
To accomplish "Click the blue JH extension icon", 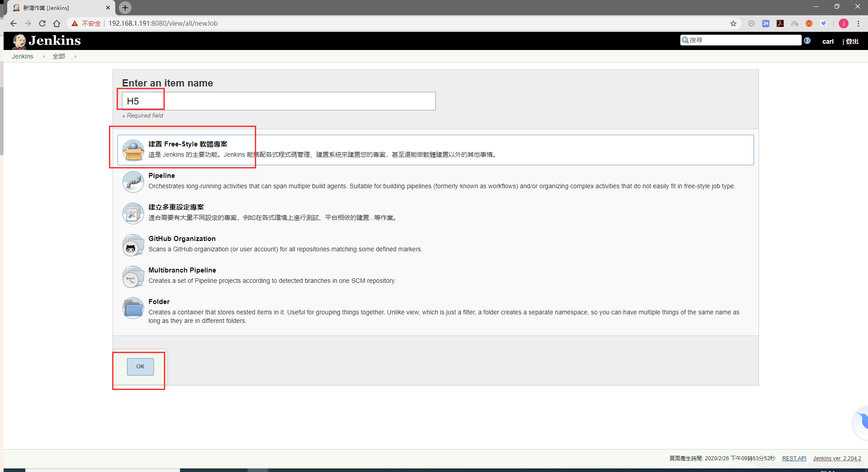I will (x=766, y=23).
